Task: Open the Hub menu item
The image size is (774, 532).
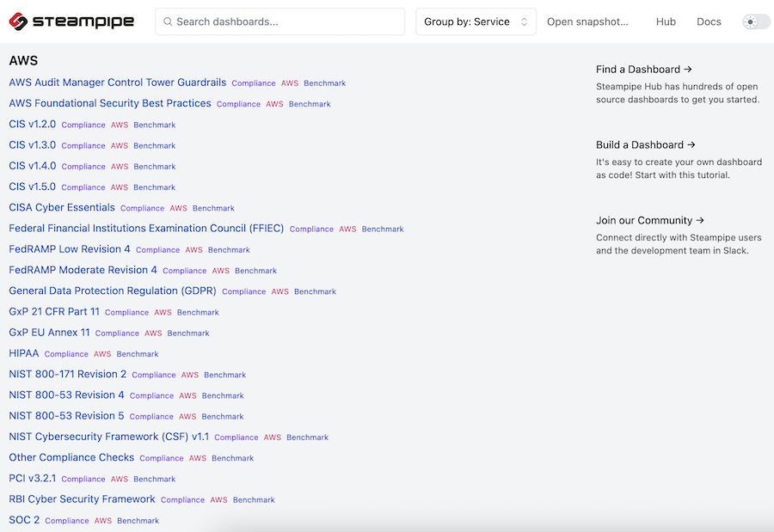Action: 666,21
